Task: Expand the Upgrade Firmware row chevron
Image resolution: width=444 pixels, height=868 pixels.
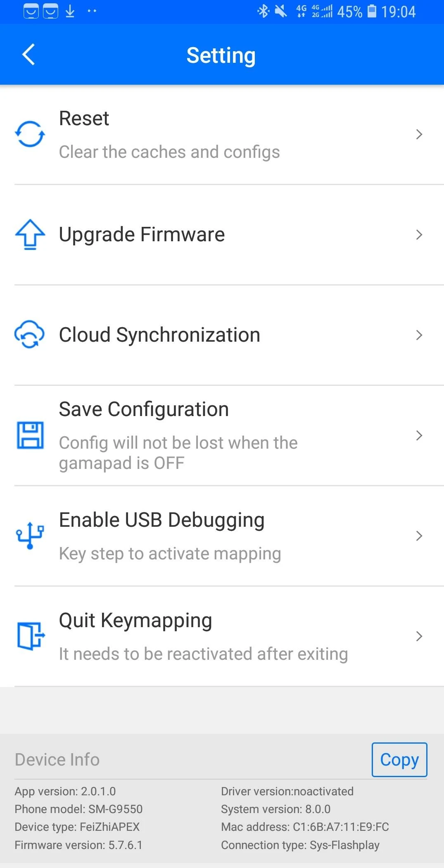Action: pyautogui.click(x=419, y=235)
